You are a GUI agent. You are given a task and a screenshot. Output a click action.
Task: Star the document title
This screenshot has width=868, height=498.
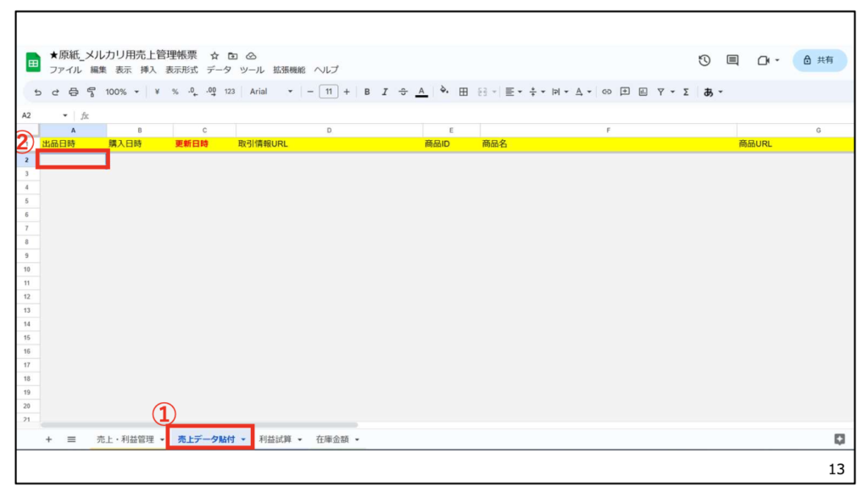pyautogui.click(x=215, y=55)
